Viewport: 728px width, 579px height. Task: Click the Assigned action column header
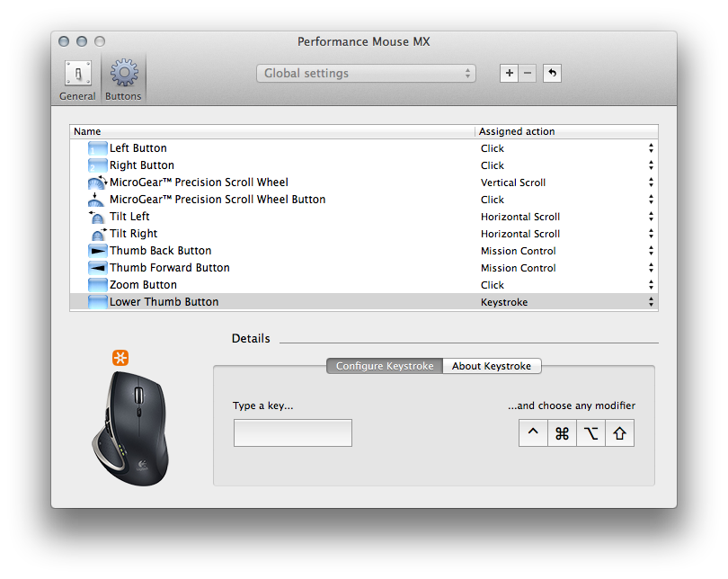566,131
